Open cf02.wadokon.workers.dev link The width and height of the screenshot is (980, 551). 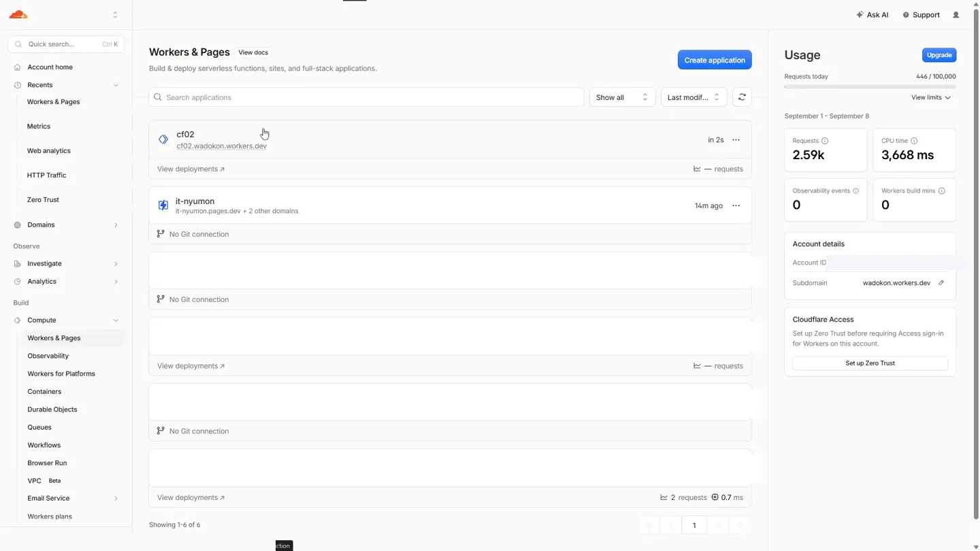point(222,146)
